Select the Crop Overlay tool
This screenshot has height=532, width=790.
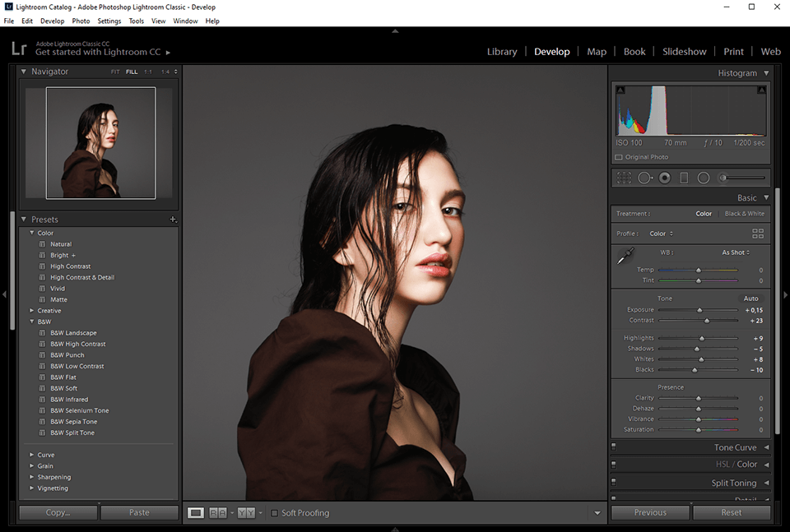623,177
